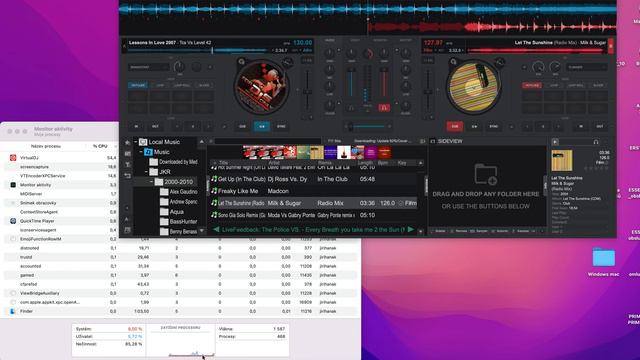This screenshot has height=360, width=640.
Task: Open the Aqua folder
Action: coord(172,212)
